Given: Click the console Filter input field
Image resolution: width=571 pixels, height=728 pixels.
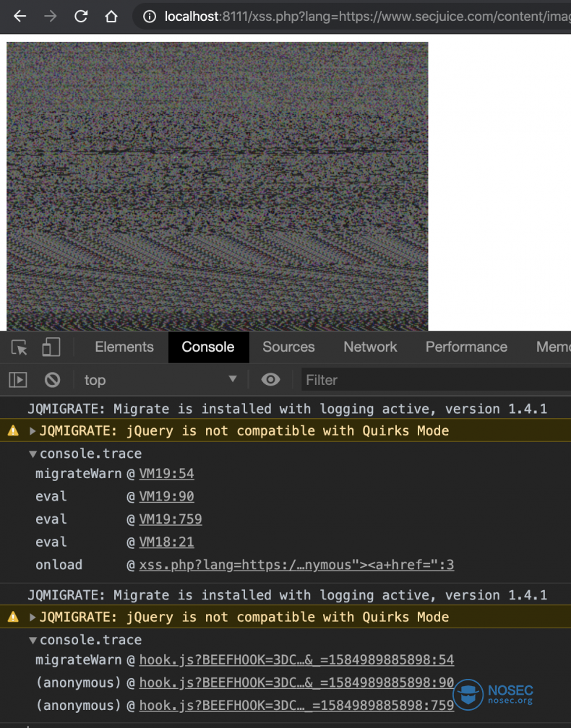Looking at the screenshot, I should [x=436, y=380].
